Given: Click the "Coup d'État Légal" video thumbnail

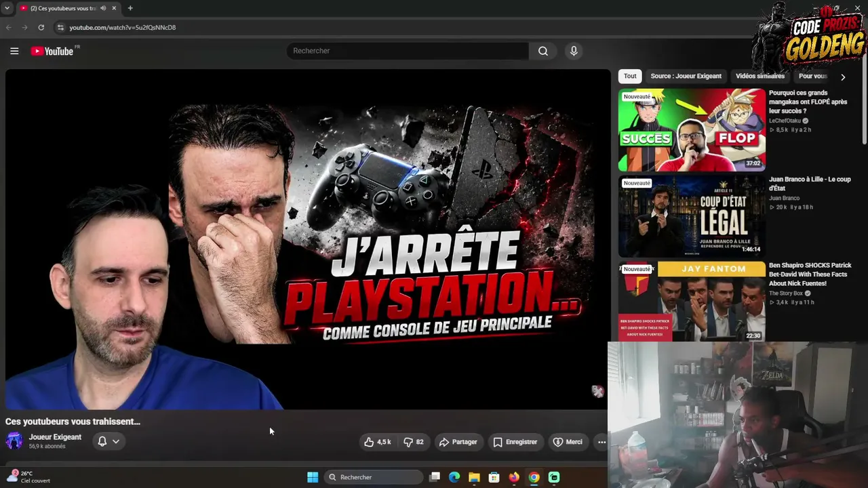Looking at the screenshot, I should coord(692,216).
